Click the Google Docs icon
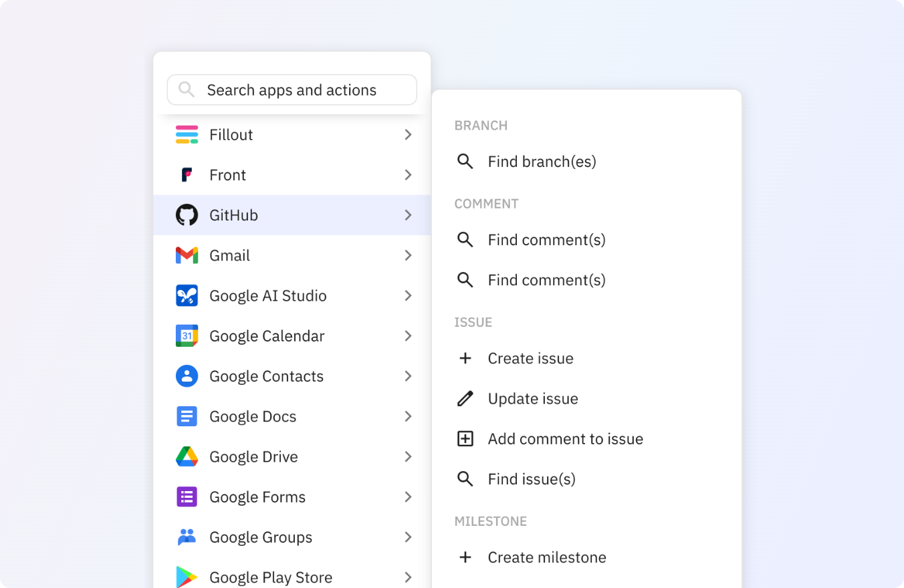Image resolution: width=904 pixels, height=588 pixels. point(187,416)
